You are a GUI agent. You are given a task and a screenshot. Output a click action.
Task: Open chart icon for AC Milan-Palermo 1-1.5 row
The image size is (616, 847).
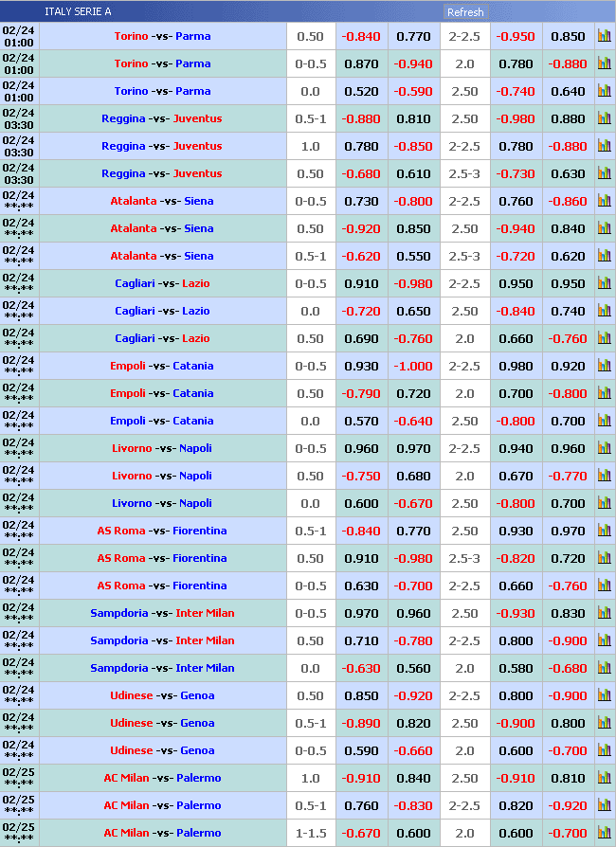pos(604,833)
